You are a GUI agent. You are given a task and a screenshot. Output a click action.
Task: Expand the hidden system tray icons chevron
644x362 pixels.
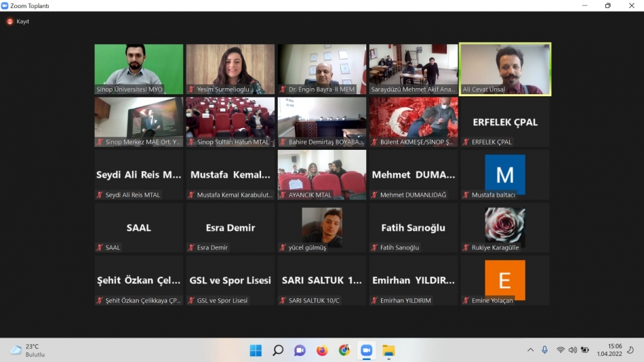(530, 350)
